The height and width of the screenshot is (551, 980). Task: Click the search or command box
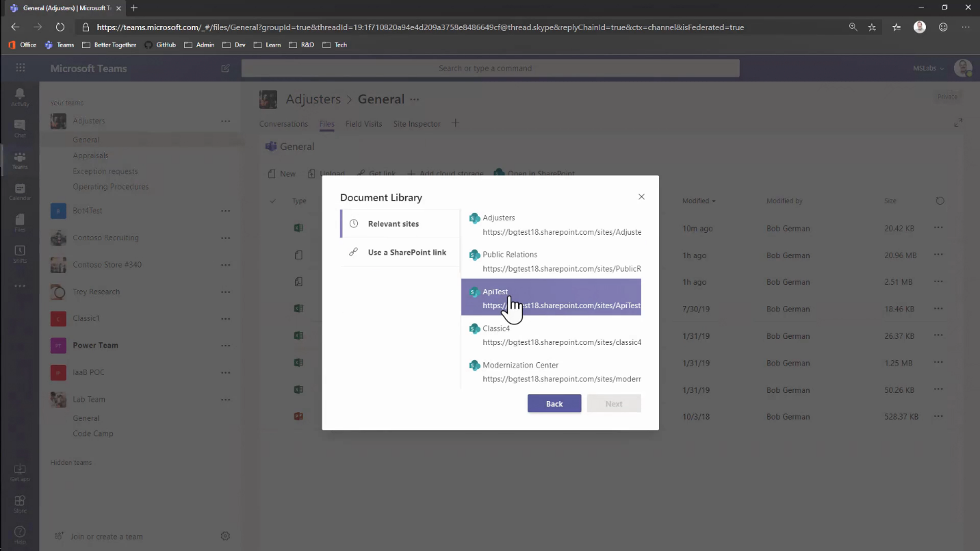(490, 68)
